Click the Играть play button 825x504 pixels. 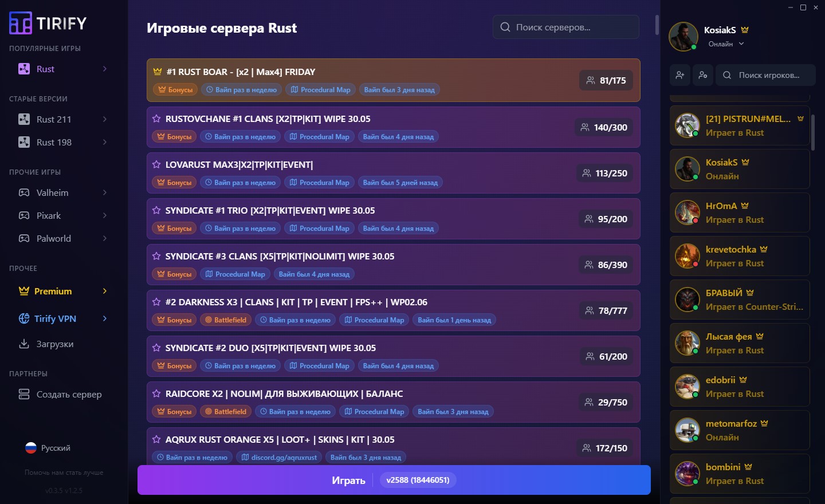click(394, 480)
